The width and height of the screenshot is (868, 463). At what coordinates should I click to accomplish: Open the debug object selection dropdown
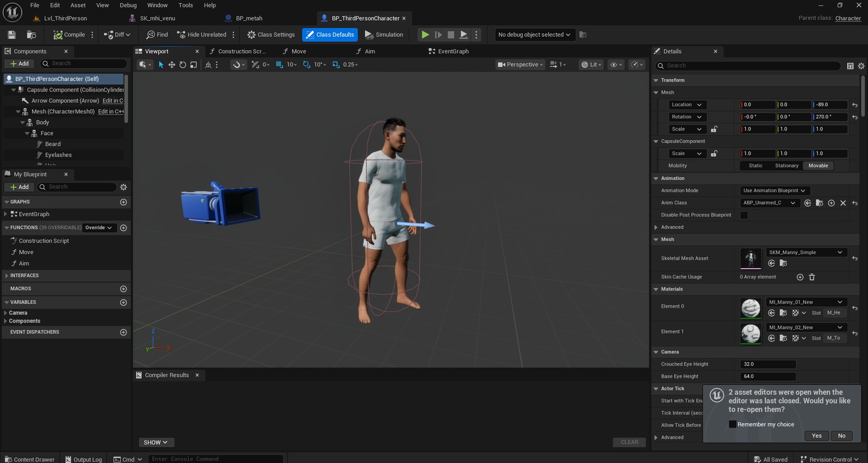[x=535, y=34]
